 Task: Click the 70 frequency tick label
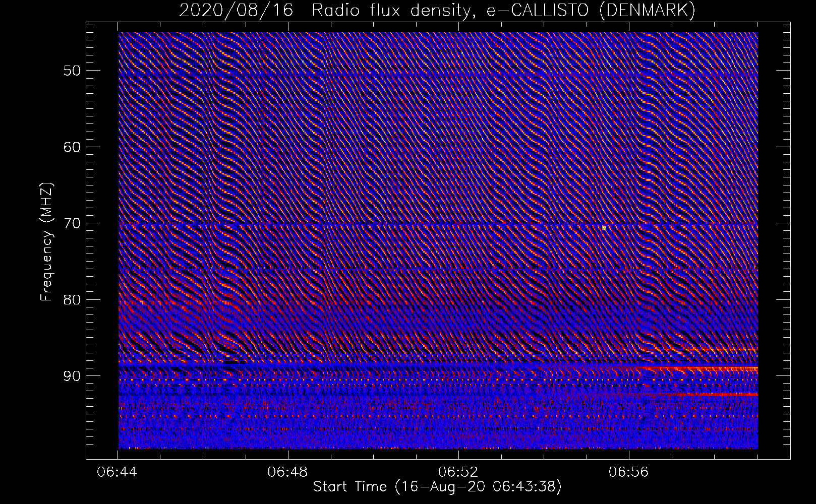[x=72, y=223]
